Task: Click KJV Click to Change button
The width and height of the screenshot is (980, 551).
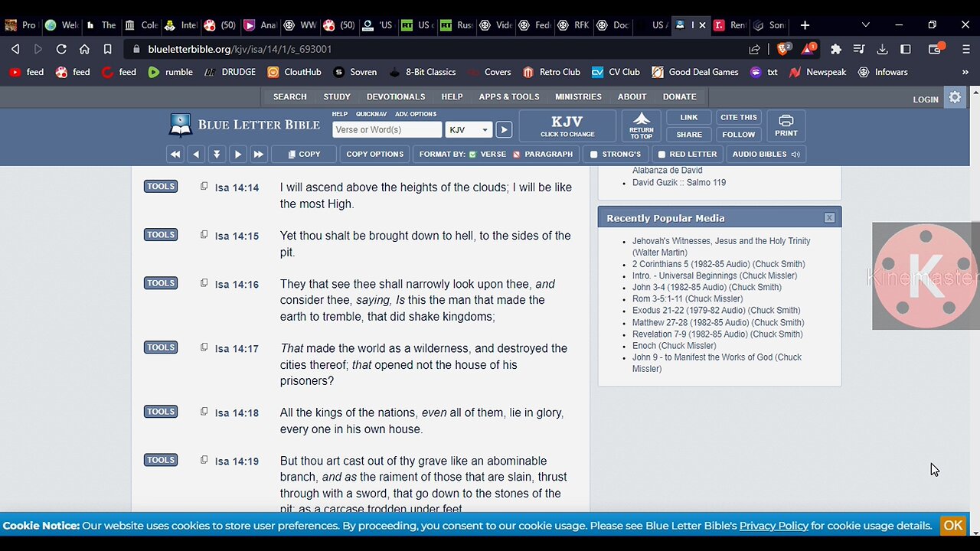Action: (x=567, y=126)
